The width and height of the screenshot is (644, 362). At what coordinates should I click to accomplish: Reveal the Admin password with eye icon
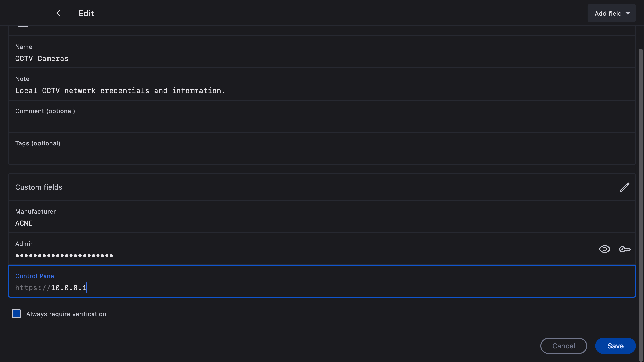(x=605, y=249)
